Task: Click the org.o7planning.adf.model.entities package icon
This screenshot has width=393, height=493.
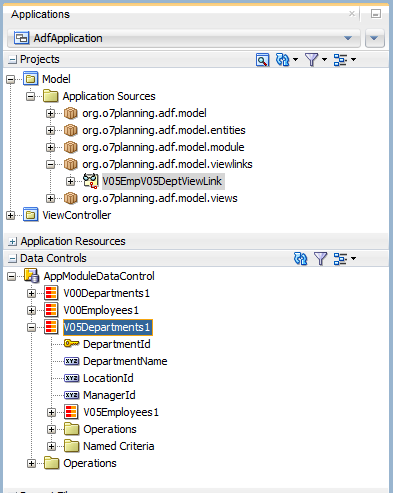Action: pyautogui.click(x=71, y=130)
